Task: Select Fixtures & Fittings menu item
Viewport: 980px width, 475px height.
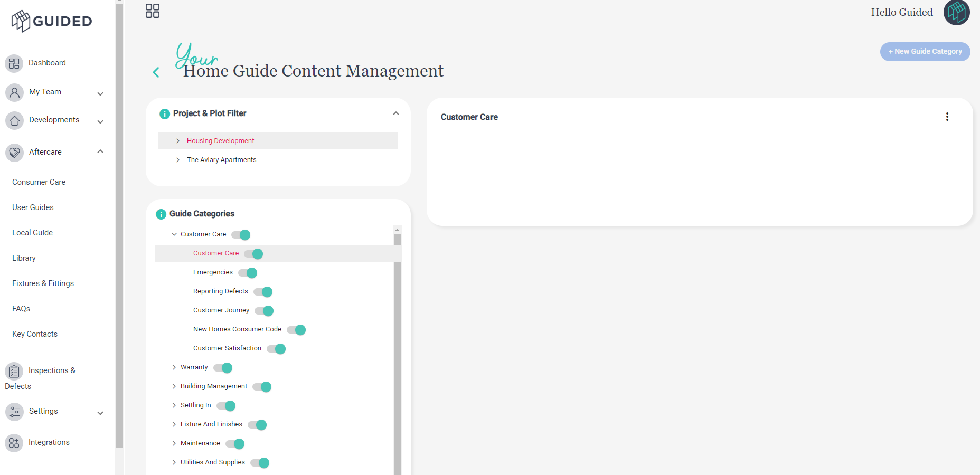Action: 43,283
